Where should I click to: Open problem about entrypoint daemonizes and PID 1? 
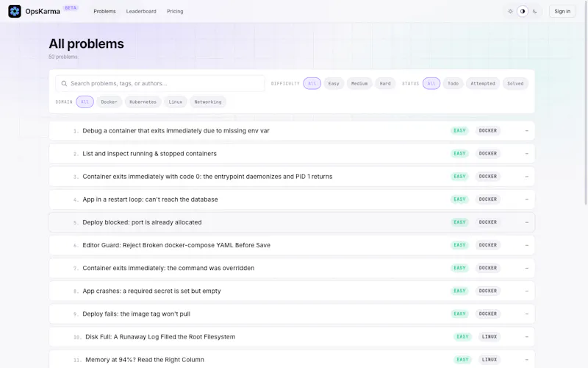292,177
